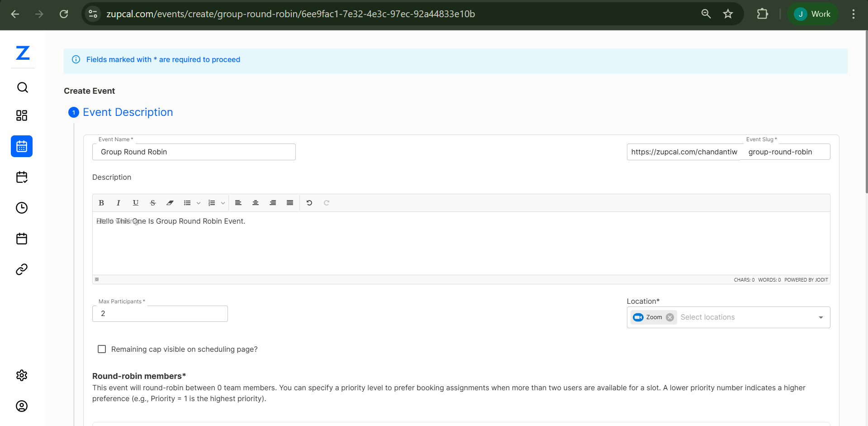The image size is (868, 426).
Task: Open the link icon in the sidebar
Action: click(x=22, y=269)
